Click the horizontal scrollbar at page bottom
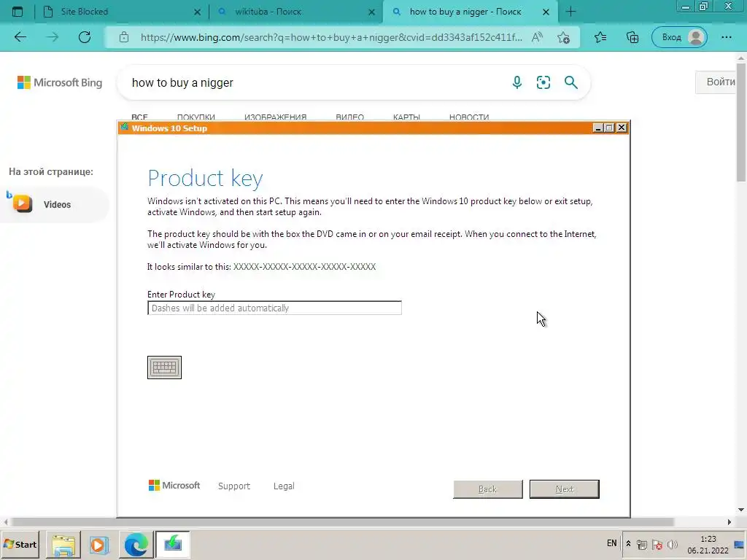This screenshot has height=560, width=747. (x=342, y=522)
